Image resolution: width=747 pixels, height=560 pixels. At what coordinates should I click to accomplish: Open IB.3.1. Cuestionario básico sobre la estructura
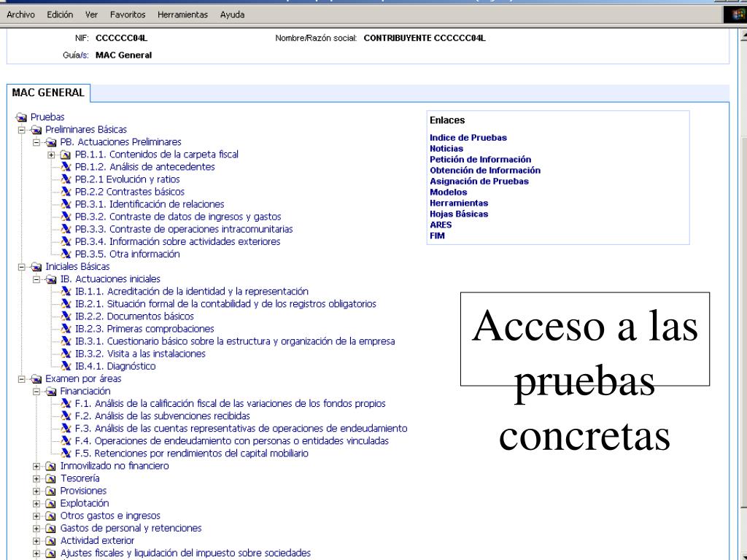coord(235,341)
